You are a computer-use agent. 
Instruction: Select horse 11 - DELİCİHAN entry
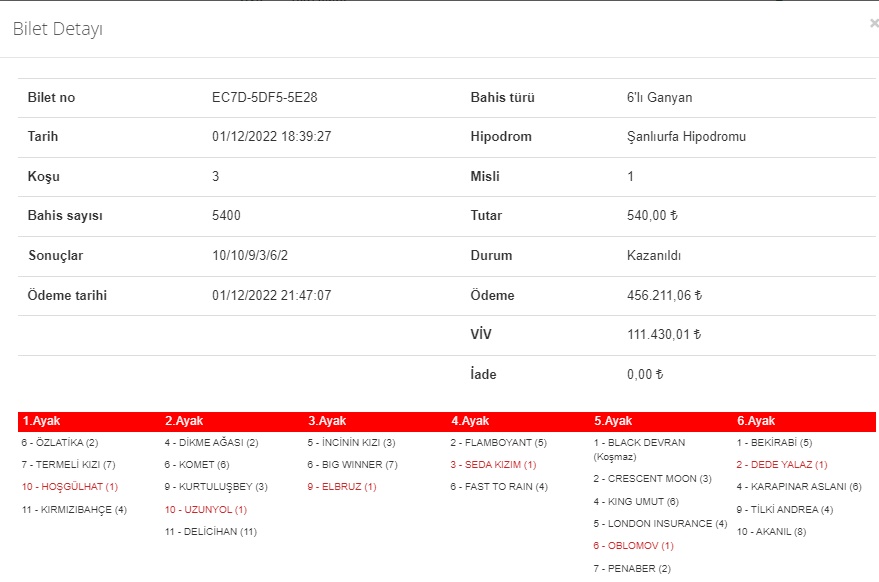click(210, 531)
